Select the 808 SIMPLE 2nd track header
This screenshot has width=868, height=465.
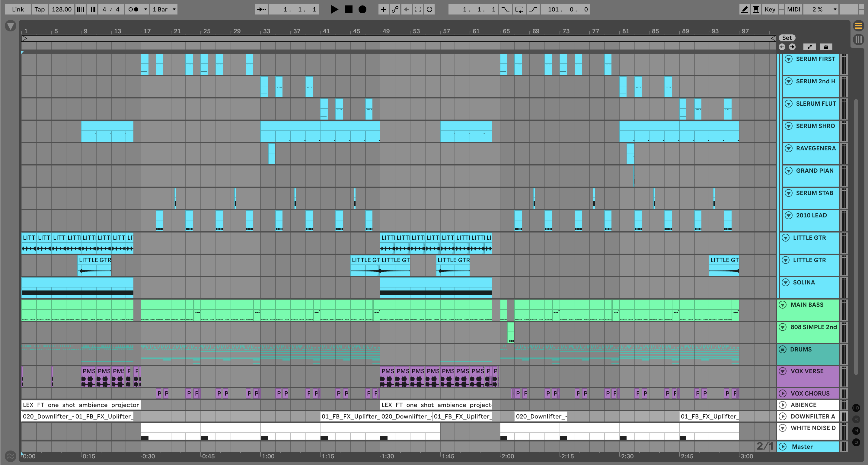tap(808, 332)
